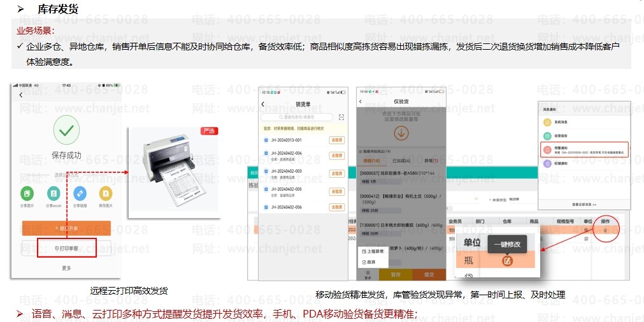This screenshot has height=322, width=644.
Task: Click the 业务员 column header
Action: click(x=456, y=221)
